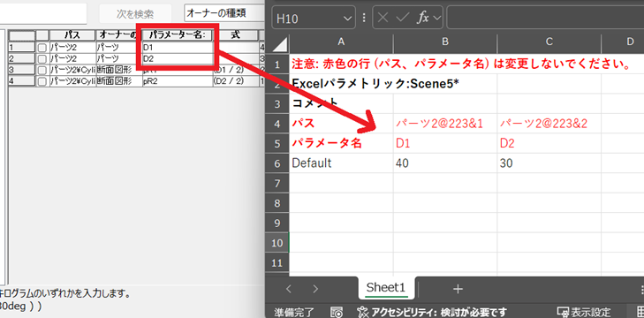Click the disabled 次を検索 button
644x318 pixels.
pos(135,14)
